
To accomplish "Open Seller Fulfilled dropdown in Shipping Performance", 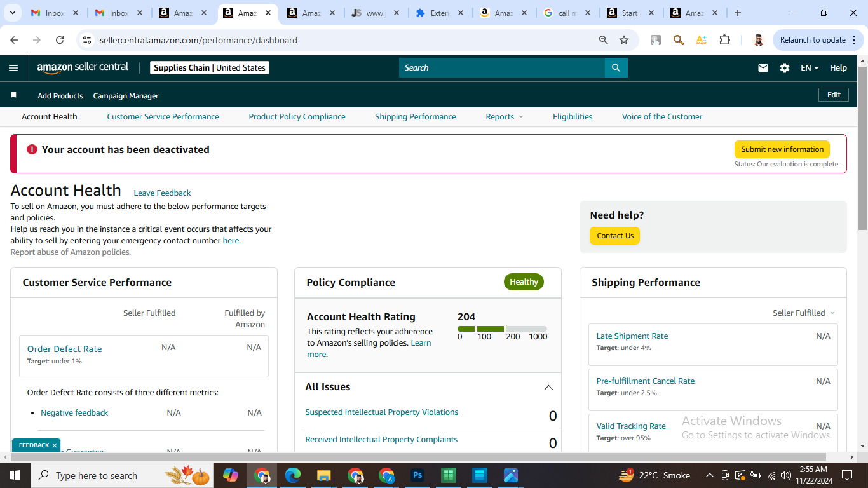I will (804, 313).
